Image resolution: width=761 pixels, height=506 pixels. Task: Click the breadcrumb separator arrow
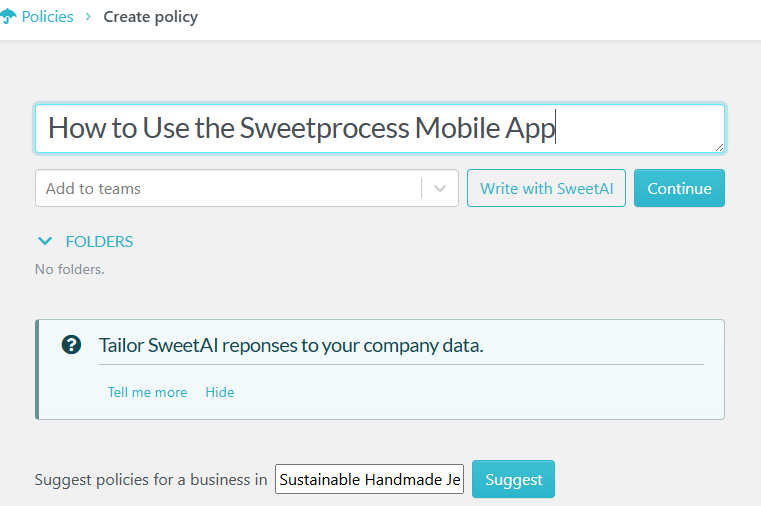point(88,16)
